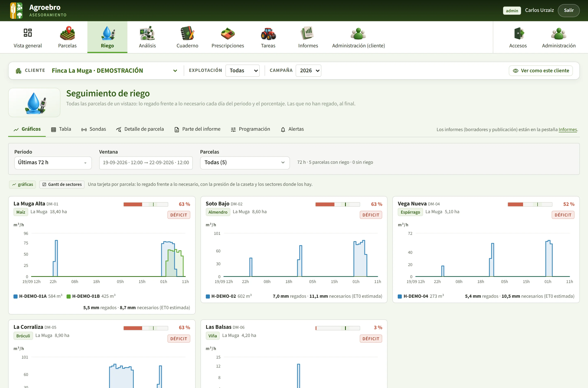
Task: Switch to the Sondas tab
Action: coord(94,129)
